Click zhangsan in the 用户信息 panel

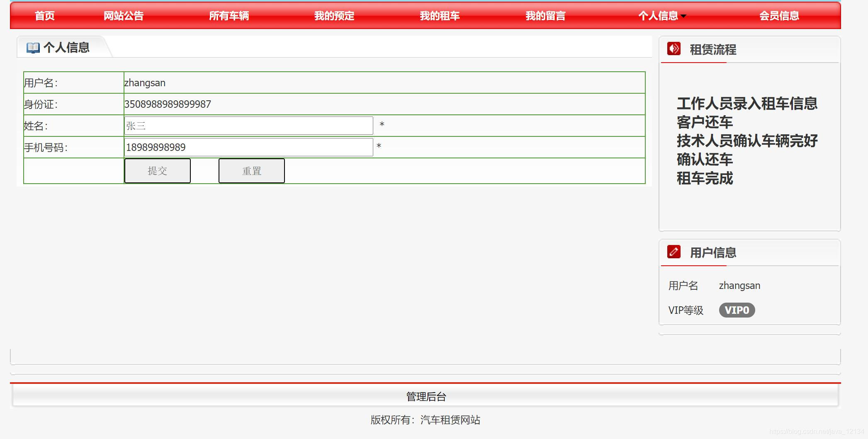pyautogui.click(x=739, y=286)
